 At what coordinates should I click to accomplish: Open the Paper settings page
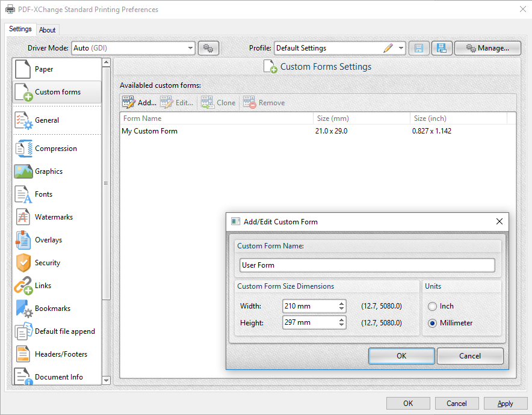click(x=57, y=69)
